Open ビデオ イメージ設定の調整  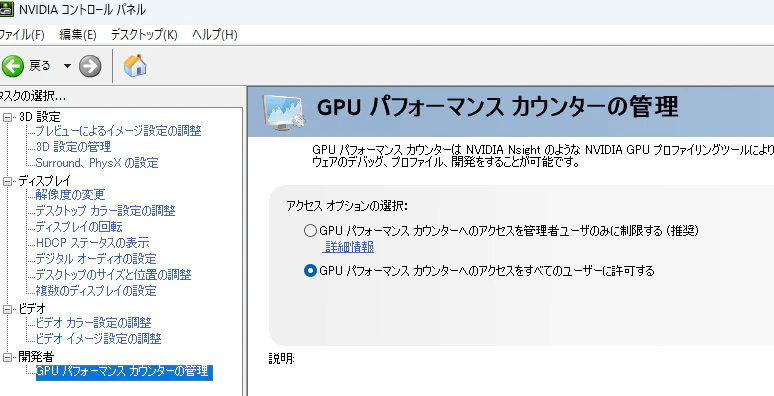(x=98, y=339)
